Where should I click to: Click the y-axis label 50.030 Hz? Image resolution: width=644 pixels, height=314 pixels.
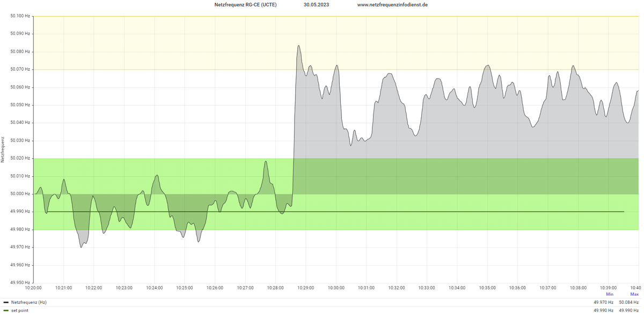pyautogui.click(x=20, y=140)
